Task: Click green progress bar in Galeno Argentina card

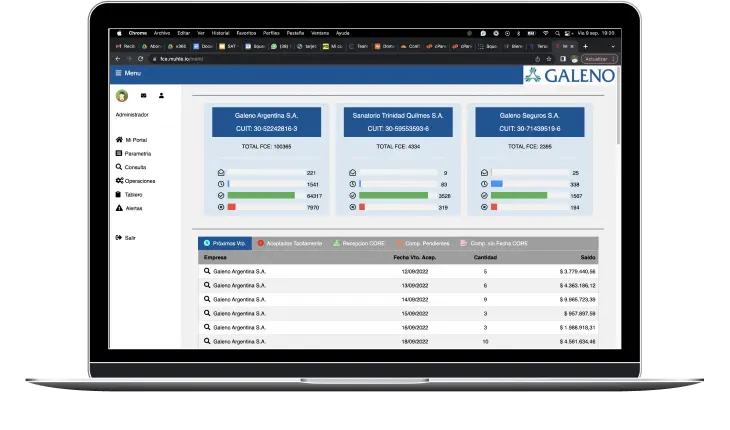Action: (261, 195)
